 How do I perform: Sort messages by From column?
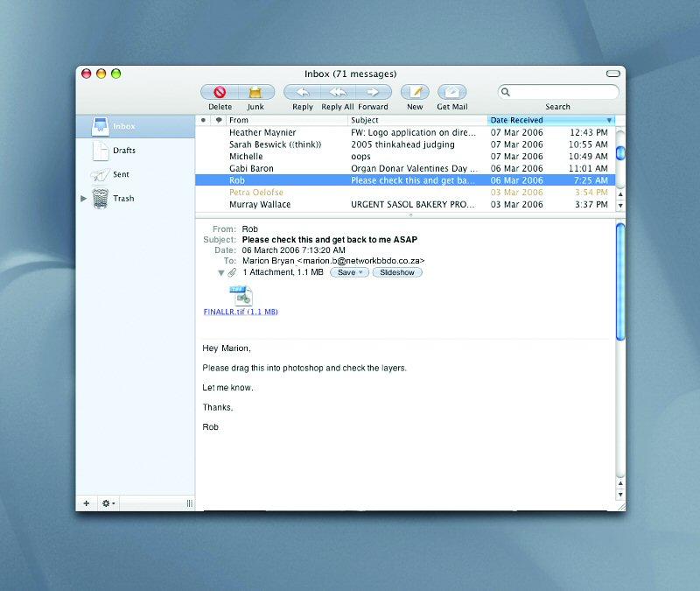click(287, 120)
